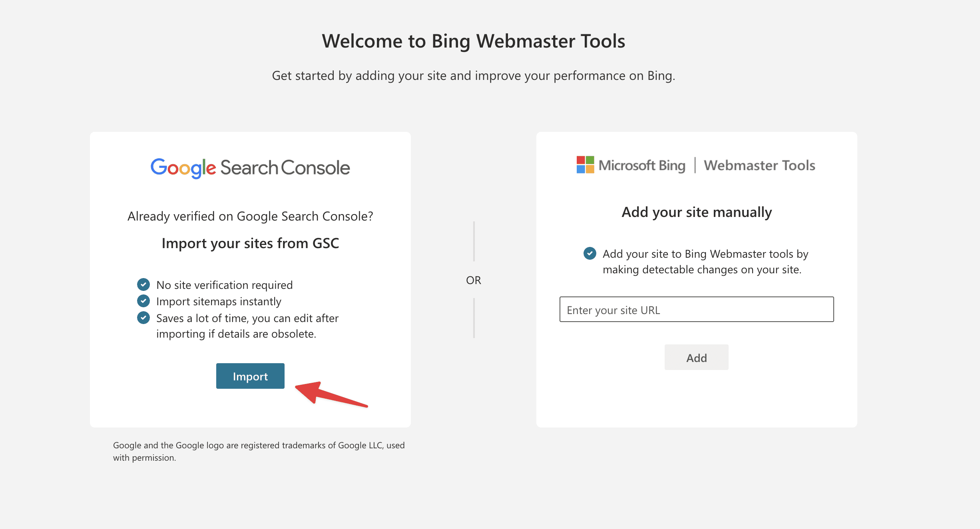This screenshot has width=980, height=529.
Task: Select the Add your site manually heading
Action: 696,212
